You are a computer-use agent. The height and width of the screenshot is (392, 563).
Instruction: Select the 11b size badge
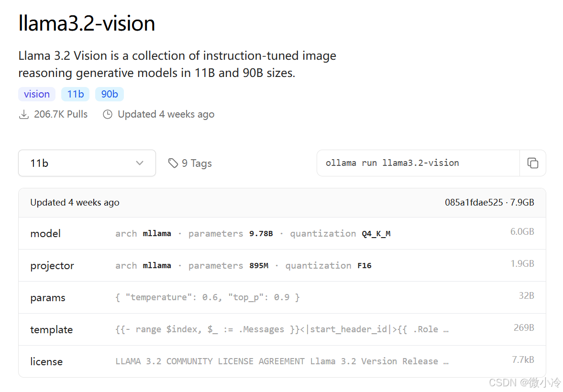[x=75, y=94]
